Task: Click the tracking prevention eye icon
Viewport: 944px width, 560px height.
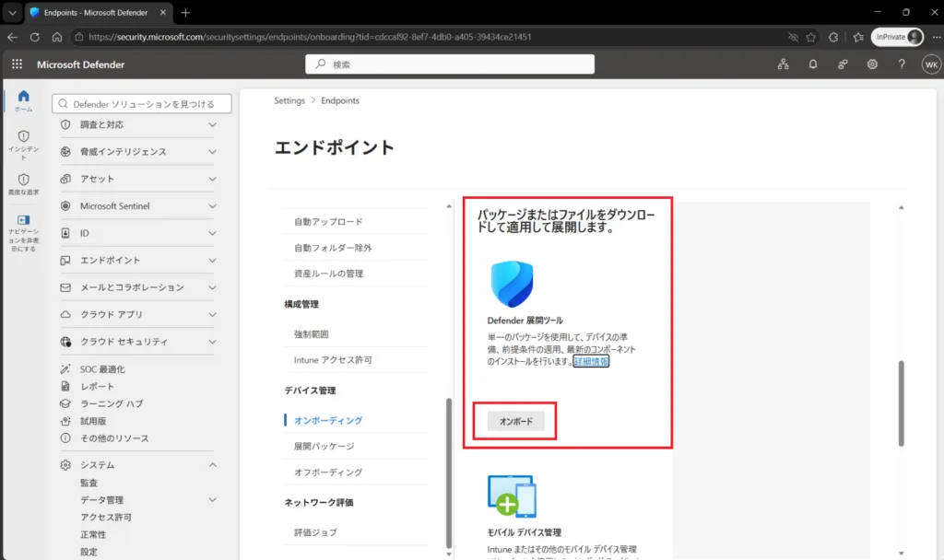Action: click(793, 37)
